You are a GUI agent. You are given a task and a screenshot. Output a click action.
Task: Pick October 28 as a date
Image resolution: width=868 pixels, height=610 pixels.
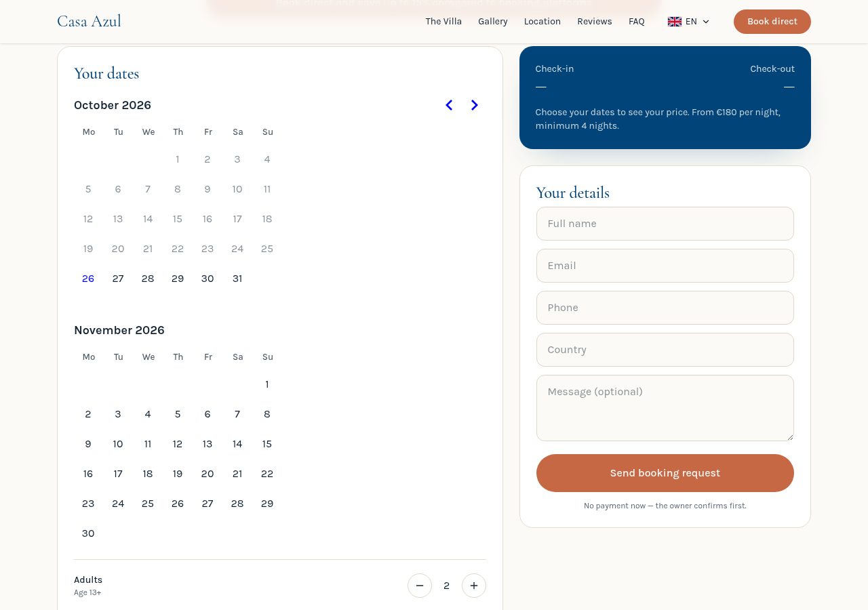pyautogui.click(x=148, y=279)
